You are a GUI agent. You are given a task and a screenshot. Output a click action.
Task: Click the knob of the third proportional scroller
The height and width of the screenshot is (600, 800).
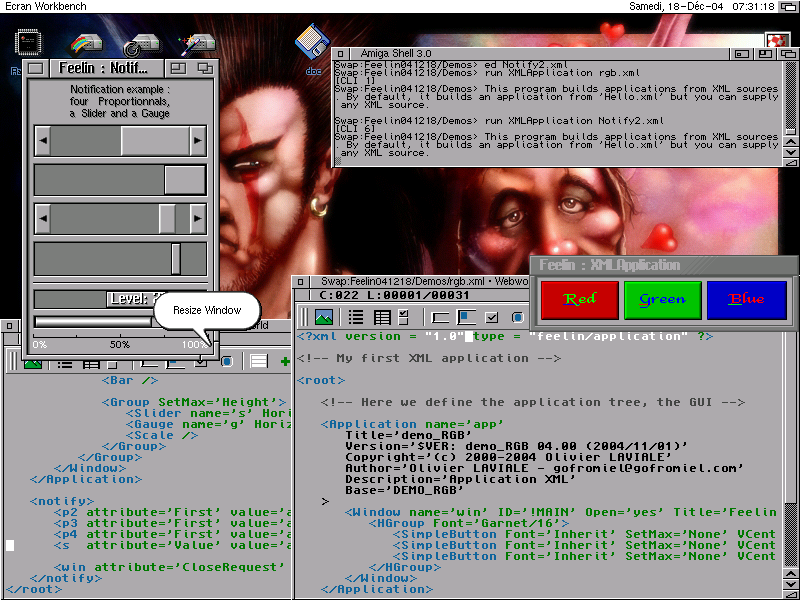(x=167, y=218)
